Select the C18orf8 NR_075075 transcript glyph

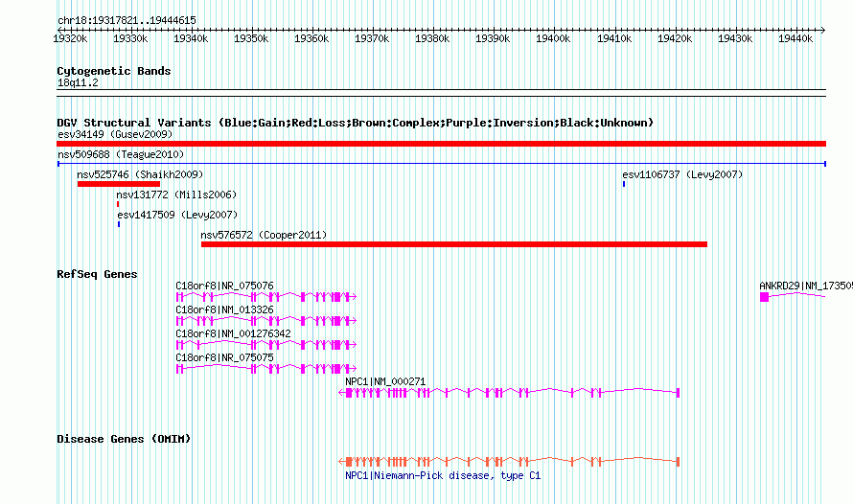point(266,369)
